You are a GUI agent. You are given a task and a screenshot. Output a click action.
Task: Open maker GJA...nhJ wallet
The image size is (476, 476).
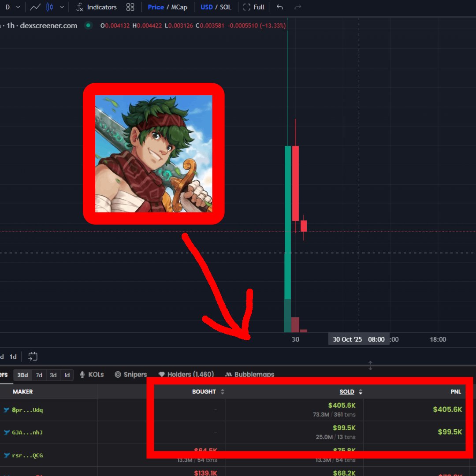click(27, 432)
